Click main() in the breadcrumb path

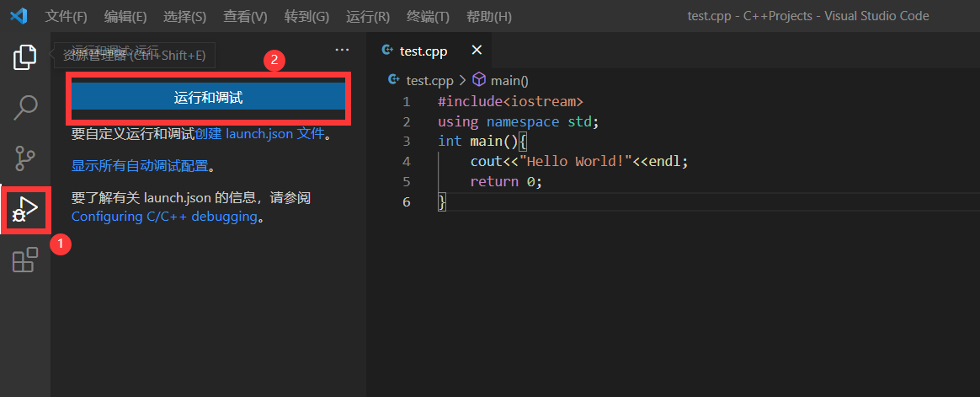tap(509, 80)
